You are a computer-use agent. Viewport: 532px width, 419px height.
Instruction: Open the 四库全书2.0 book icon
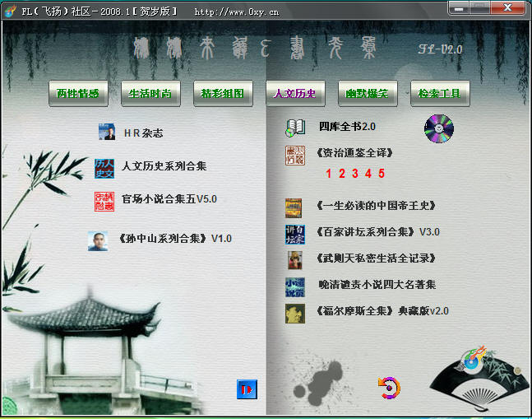click(x=295, y=128)
